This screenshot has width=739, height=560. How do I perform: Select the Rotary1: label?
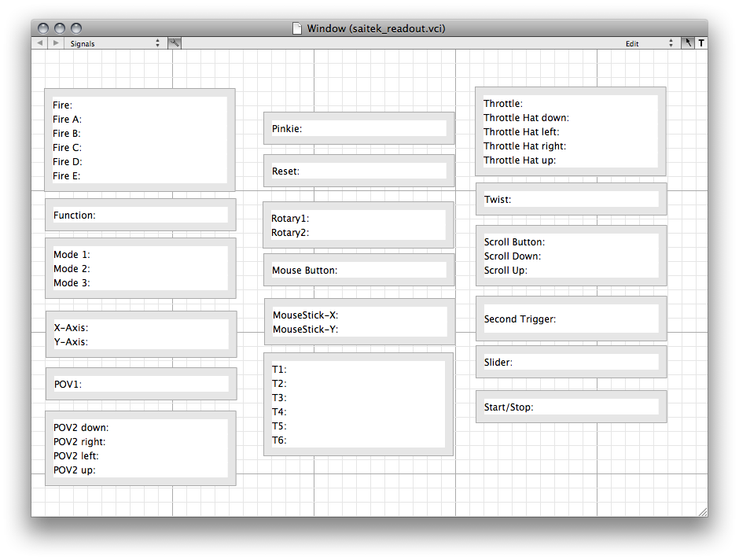point(290,218)
